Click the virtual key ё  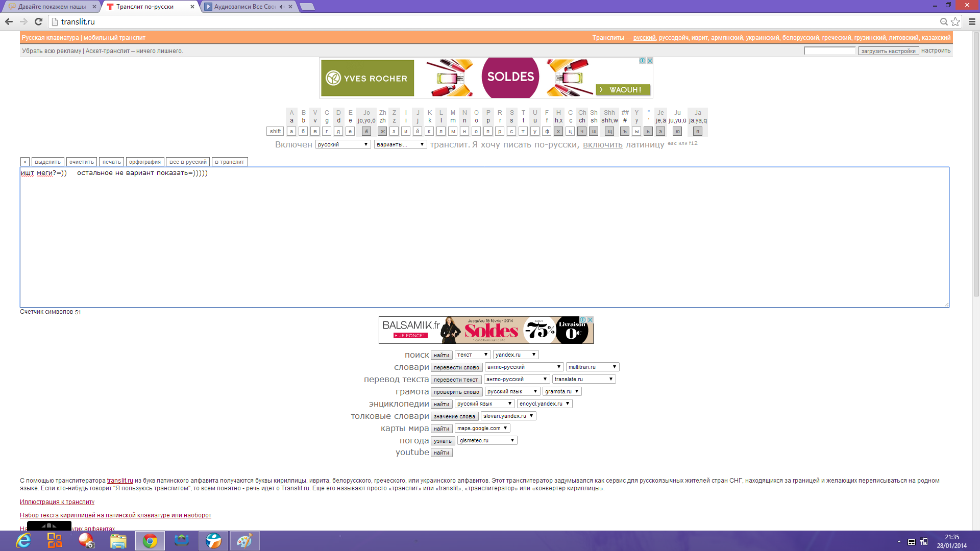pyautogui.click(x=366, y=131)
